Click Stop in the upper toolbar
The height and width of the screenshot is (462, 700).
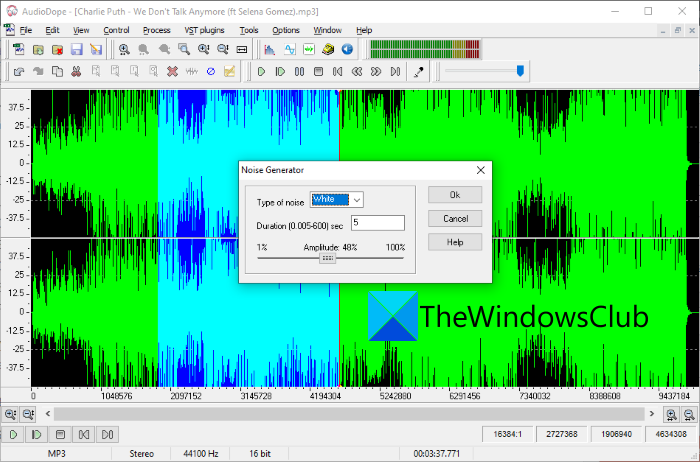[x=318, y=71]
